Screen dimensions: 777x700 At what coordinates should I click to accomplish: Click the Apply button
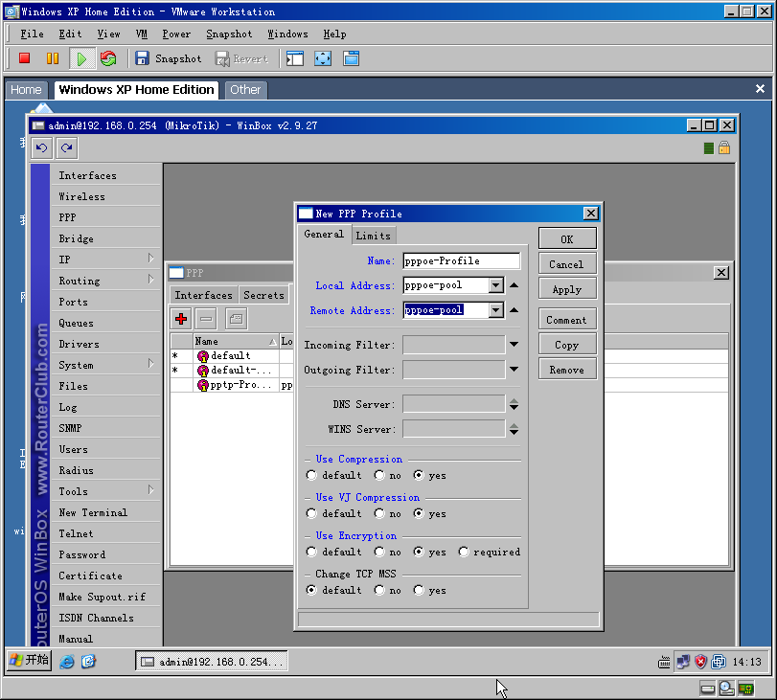(x=567, y=289)
